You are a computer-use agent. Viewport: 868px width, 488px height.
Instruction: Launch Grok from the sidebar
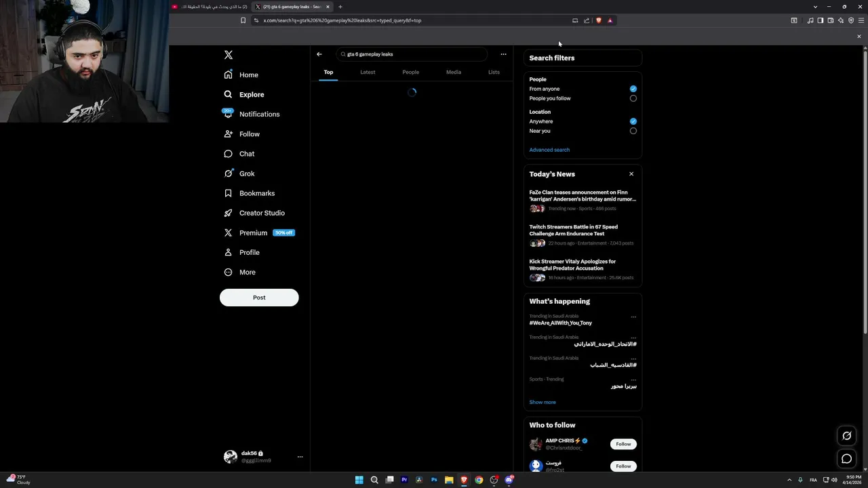pos(239,174)
